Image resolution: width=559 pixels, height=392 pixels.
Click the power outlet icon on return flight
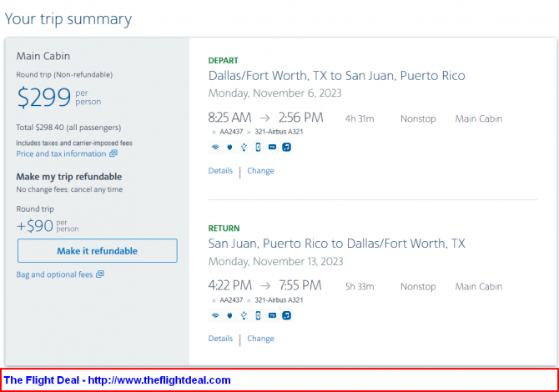coord(229,315)
